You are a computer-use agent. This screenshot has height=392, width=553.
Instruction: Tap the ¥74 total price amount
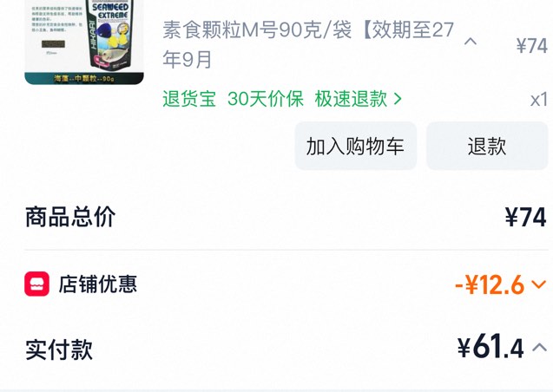[525, 218]
